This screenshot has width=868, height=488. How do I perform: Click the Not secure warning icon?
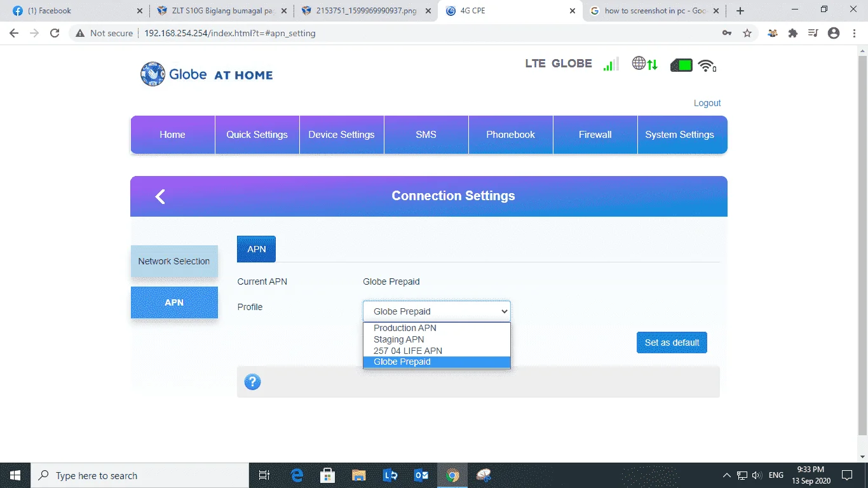pyautogui.click(x=80, y=33)
